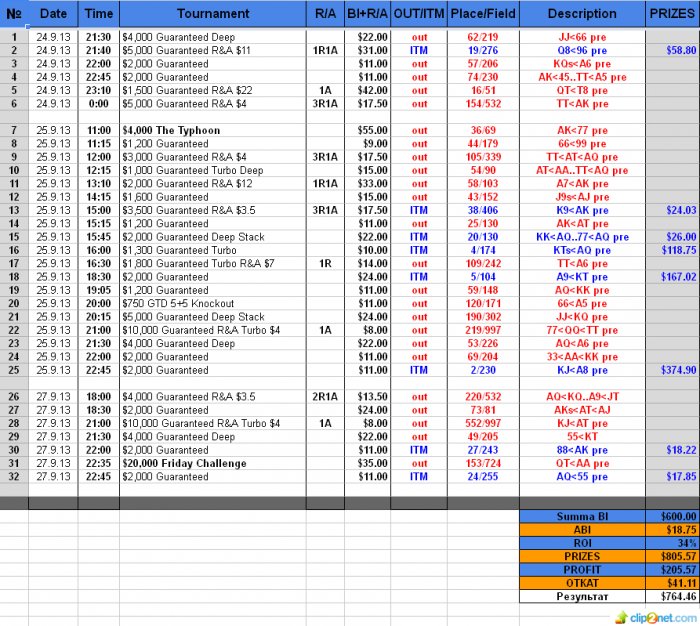Select description 'AKs<AT<AJ'
This screenshot has height=626, width=700.
[582, 410]
